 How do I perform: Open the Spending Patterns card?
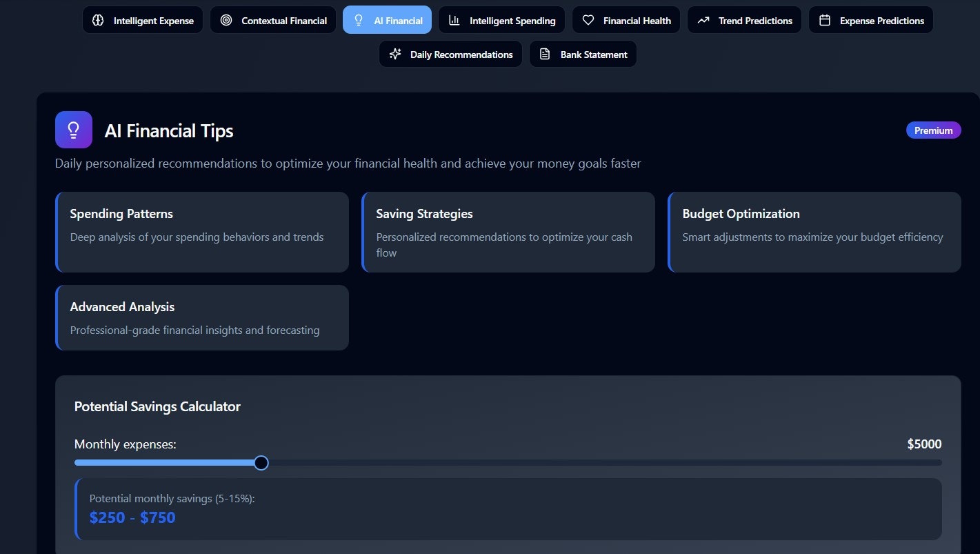coord(202,232)
